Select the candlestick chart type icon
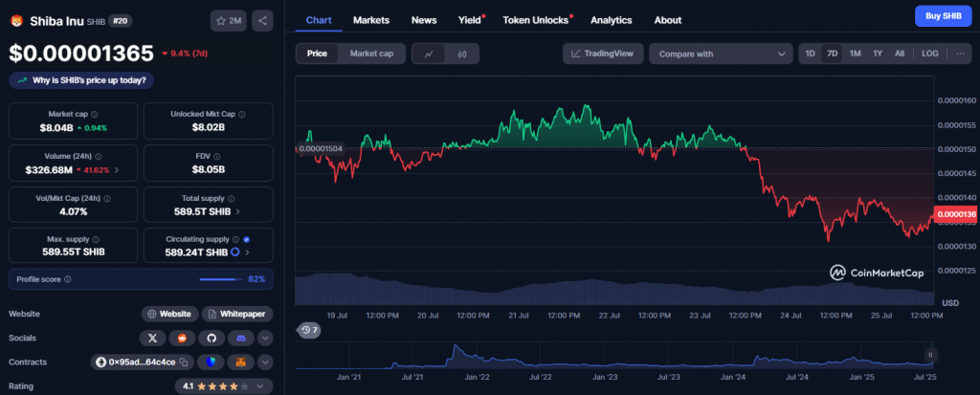 tap(462, 54)
